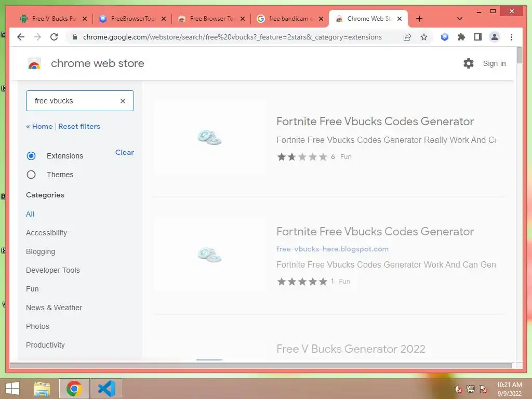
Task: Click the two-star rating of first result
Action: click(x=302, y=157)
